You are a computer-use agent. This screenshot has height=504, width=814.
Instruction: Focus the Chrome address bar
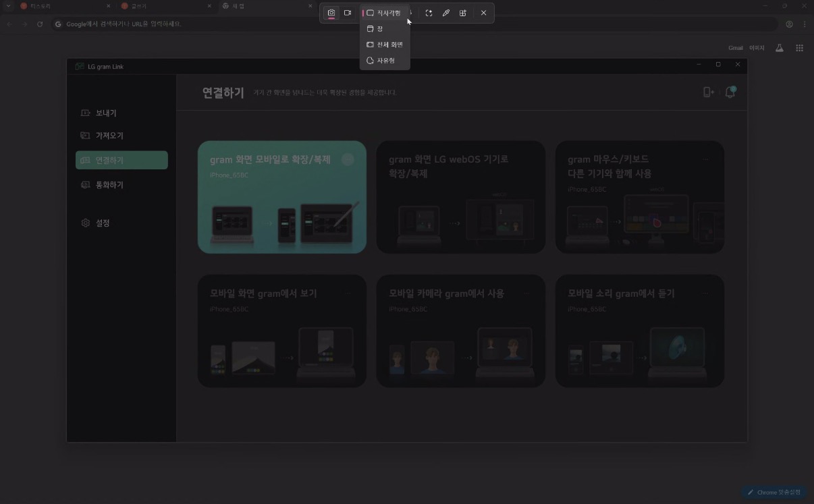pyautogui.click(x=414, y=24)
